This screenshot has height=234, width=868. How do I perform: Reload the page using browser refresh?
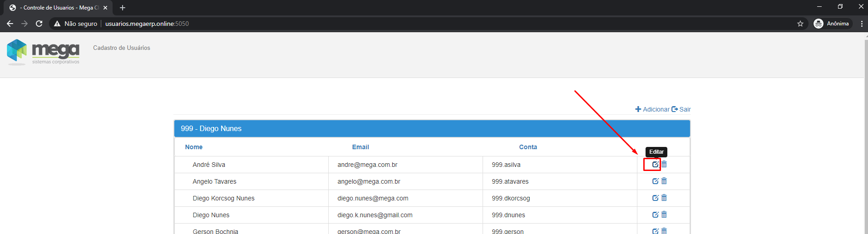[x=39, y=24]
